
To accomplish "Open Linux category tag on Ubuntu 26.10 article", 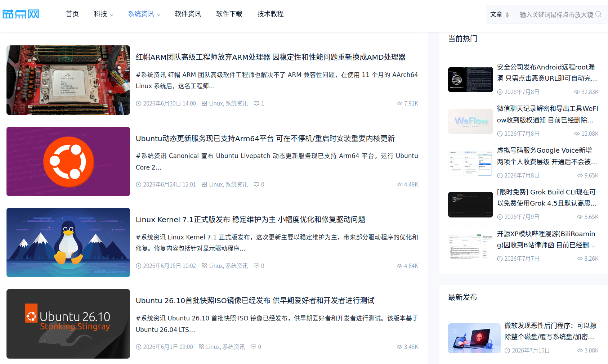I will pyautogui.click(x=213, y=347).
